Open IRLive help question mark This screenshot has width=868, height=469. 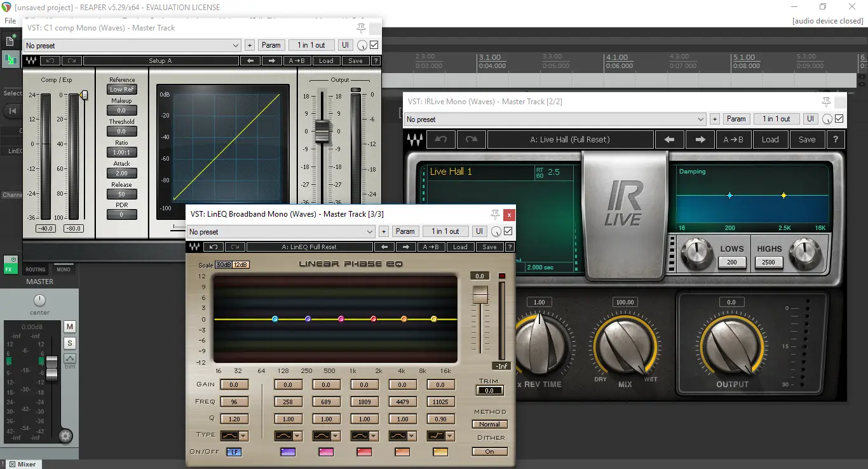click(836, 140)
